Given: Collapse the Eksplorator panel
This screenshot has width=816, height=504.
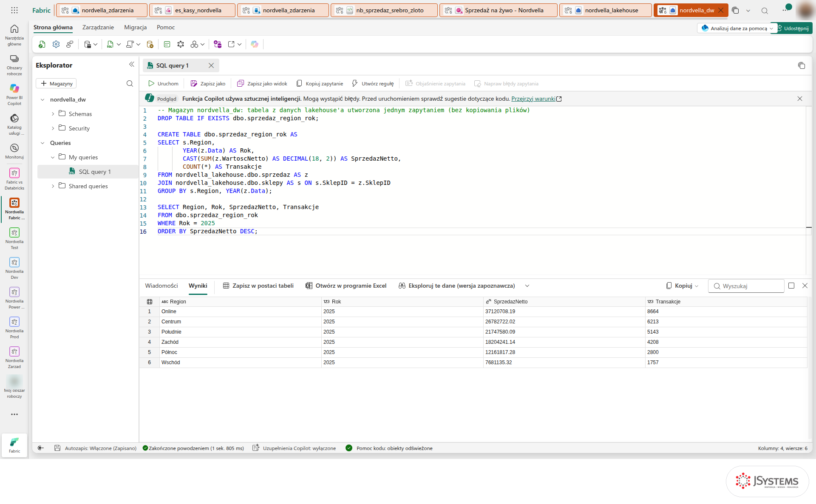Looking at the screenshot, I should click(x=131, y=65).
